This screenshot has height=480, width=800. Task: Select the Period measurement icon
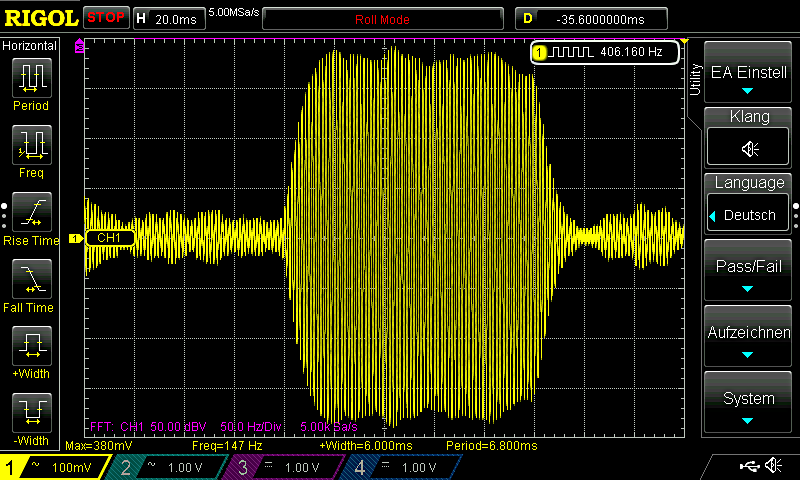[31, 78]
